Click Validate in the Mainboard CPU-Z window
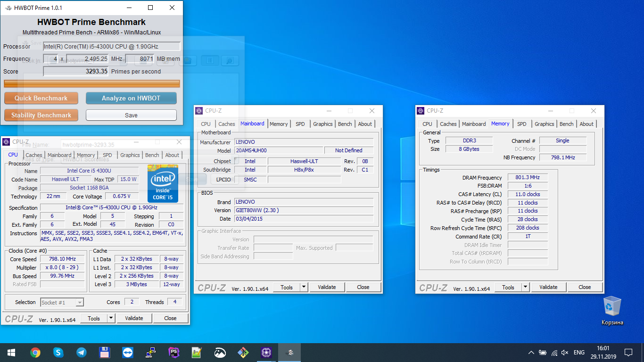This screenshot has width=644, height=362. point(327,287)
